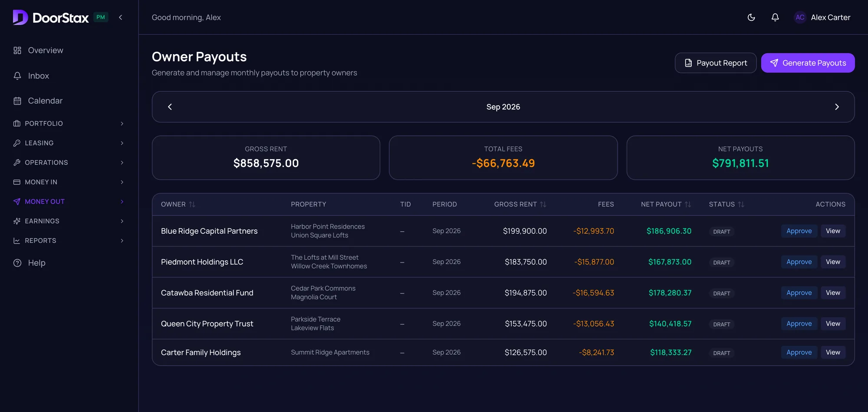The width and height of the screenshot is (868, 412).
Task: Click the Gross Rent $858,575.00 card
Action: pos(266,158)
